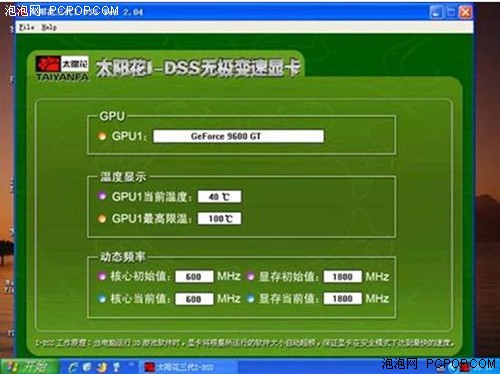Select the GeForce 9600 GT GPU1 field

pos(238,136)
